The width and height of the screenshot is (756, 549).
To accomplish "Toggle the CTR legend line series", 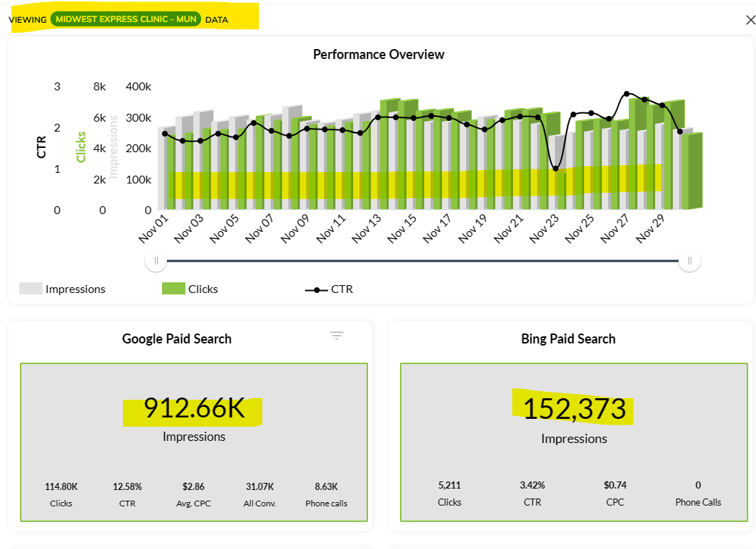I will click(329, 289).
